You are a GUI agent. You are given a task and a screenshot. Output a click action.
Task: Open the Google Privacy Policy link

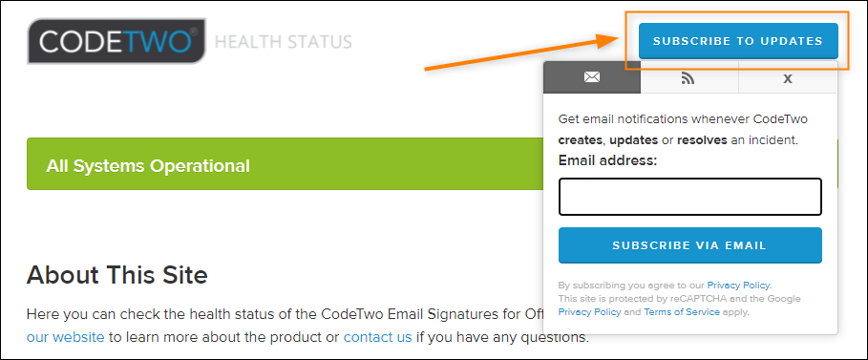pos(589,312)
